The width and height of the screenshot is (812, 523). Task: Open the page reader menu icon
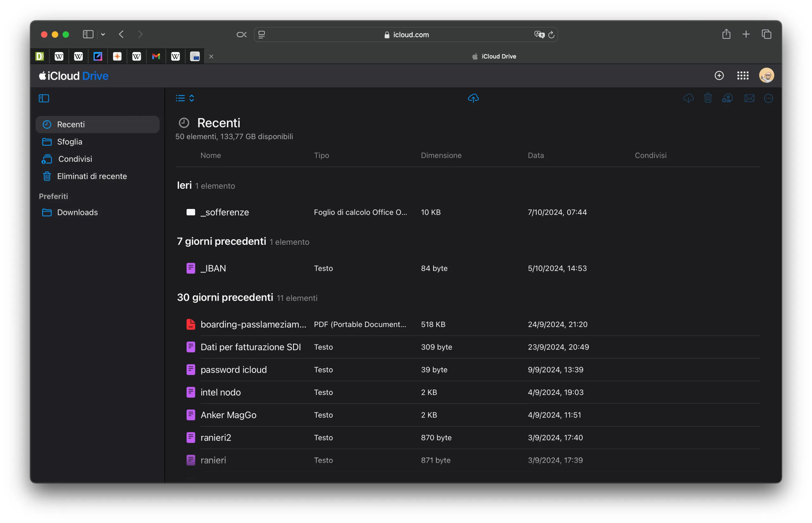click(261, 35)
